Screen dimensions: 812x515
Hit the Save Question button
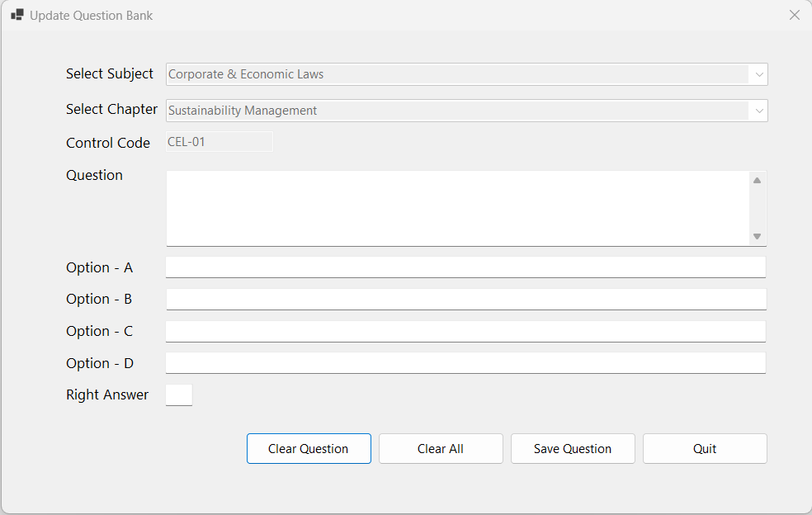pos(573,449)
